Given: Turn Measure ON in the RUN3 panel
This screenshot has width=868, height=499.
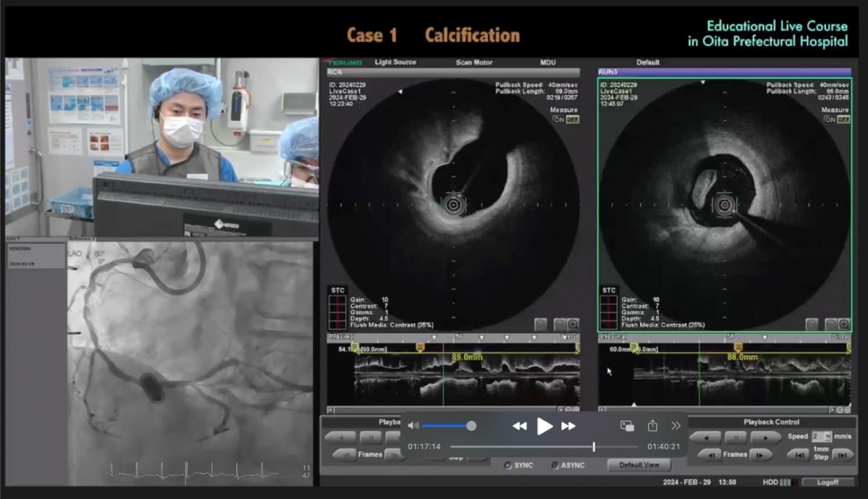Looking at the screenshot, I should tap(830, 119).
